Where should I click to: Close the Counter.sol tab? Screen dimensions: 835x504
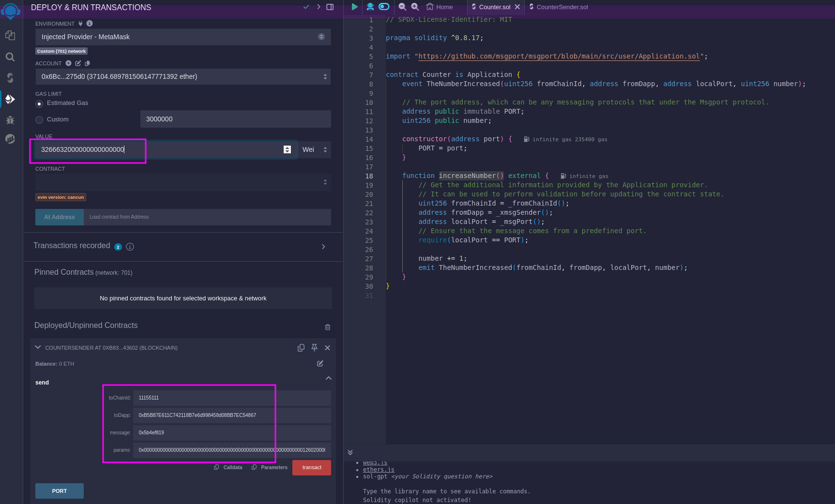point(517,7)
